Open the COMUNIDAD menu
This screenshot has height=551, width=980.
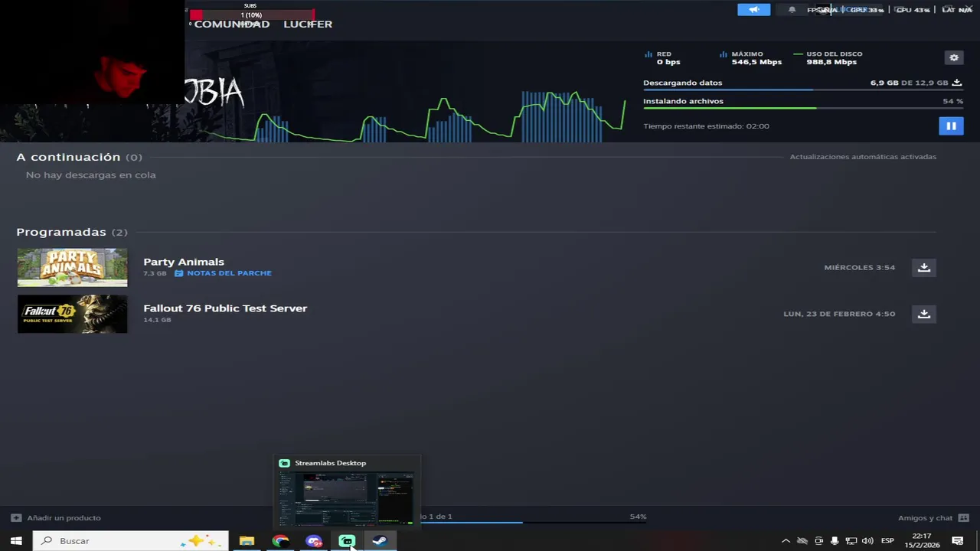(232, 24)
